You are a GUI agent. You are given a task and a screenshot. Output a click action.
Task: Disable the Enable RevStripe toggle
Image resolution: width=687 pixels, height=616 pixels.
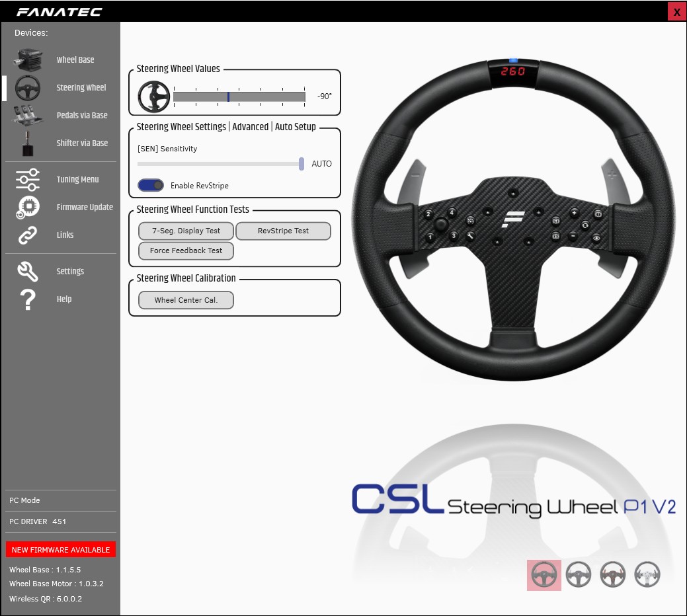[x=151, y=186]
